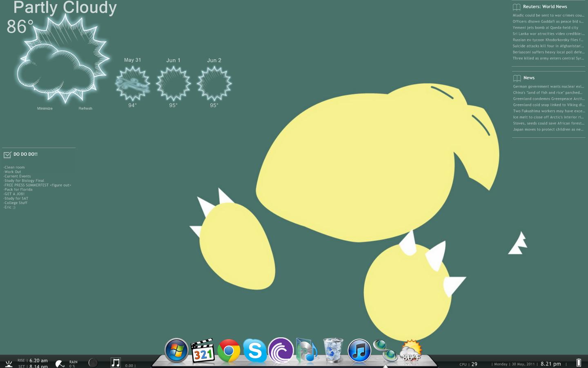Open BitTorrent purple swirl icon

pos(281,351)
